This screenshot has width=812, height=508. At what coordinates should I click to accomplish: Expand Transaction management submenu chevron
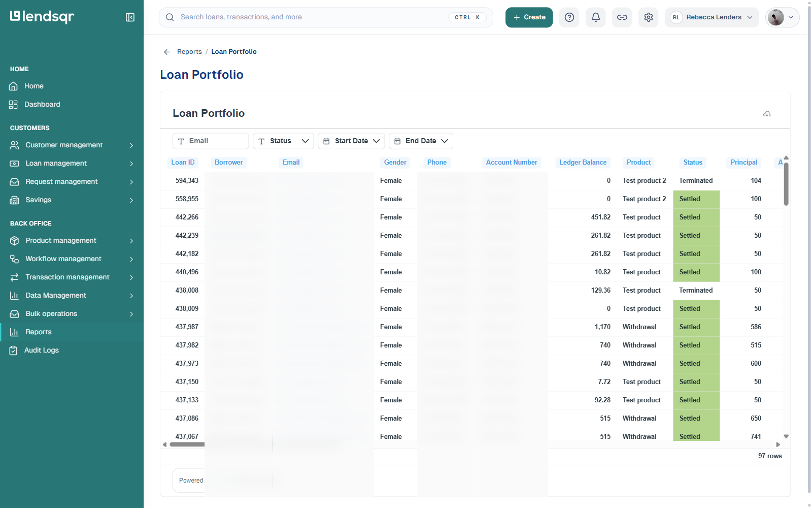[131, 277]
